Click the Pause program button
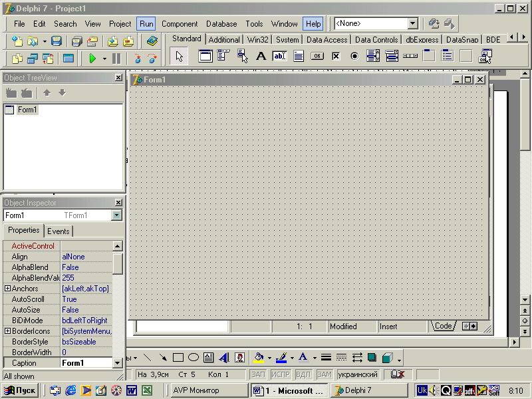 click(x=116, y=59)
